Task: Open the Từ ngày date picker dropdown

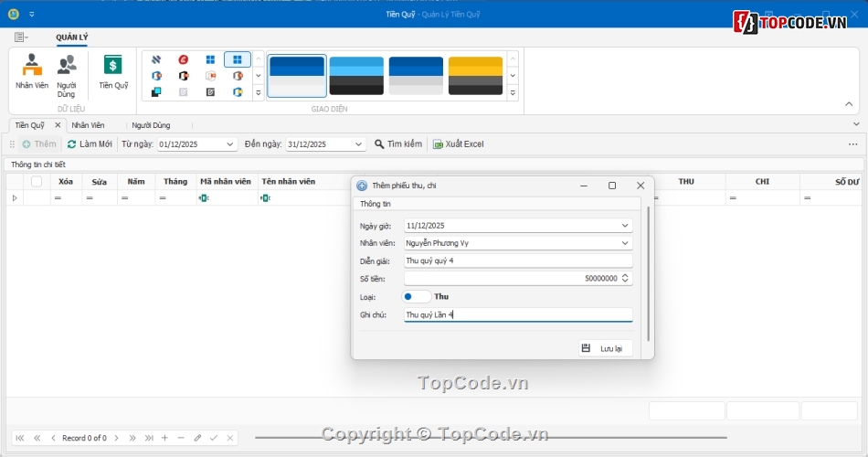Action: [x=229, y=144]
